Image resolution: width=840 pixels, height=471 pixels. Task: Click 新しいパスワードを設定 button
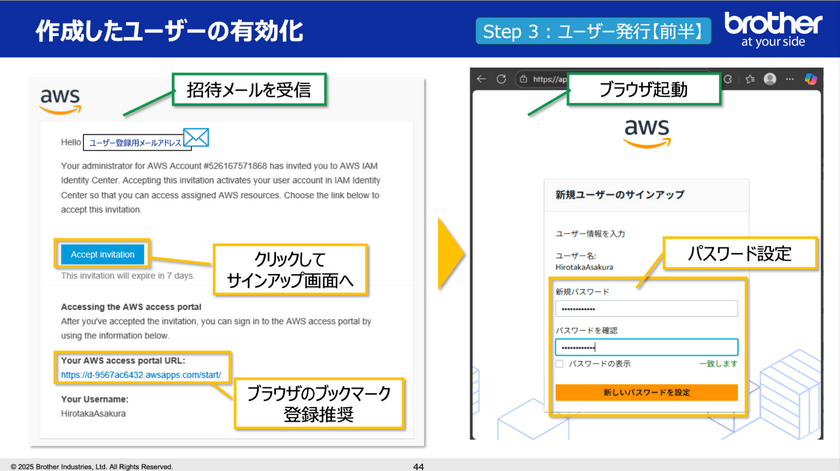[646, 393]
